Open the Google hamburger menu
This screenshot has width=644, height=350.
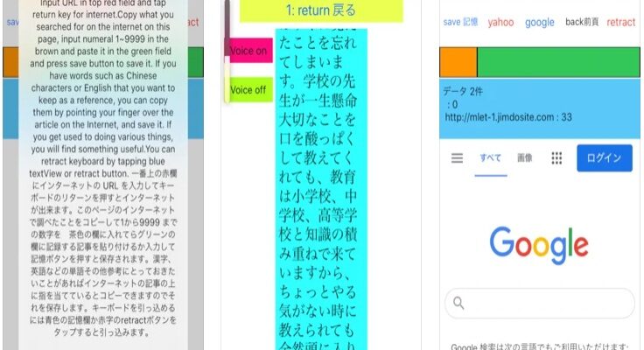[456, 158]
